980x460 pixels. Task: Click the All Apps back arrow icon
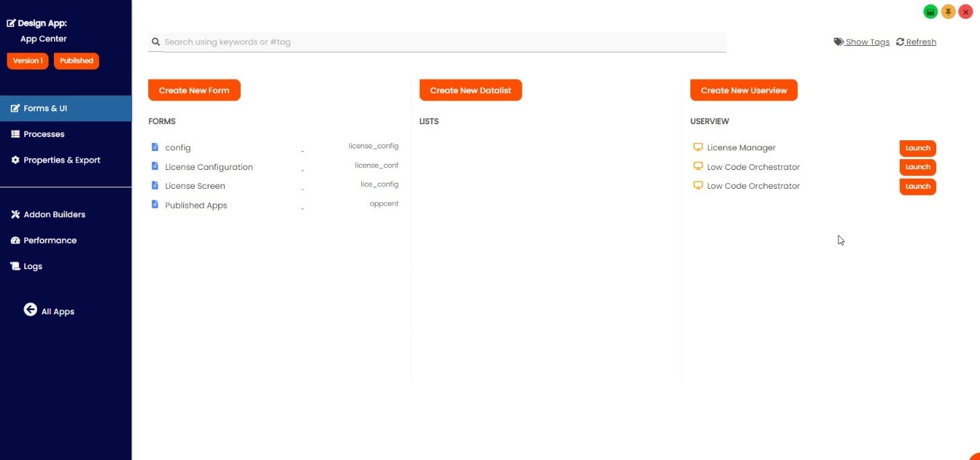pos(30,309)
